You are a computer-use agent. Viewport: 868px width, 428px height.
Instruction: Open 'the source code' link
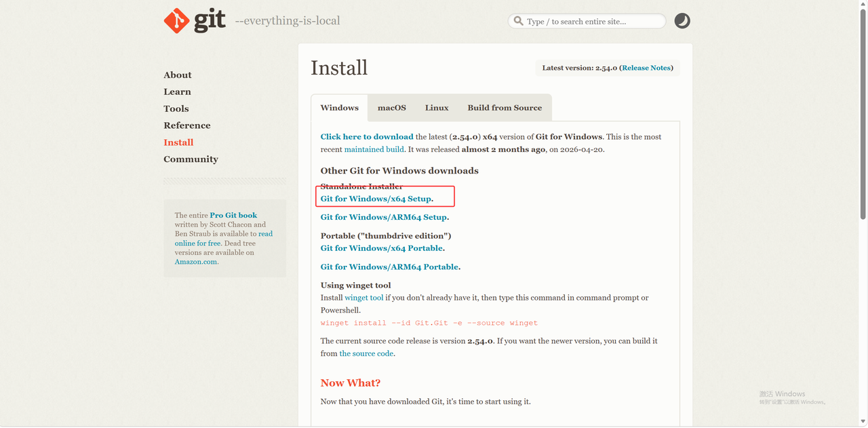(x=366, y=353)
